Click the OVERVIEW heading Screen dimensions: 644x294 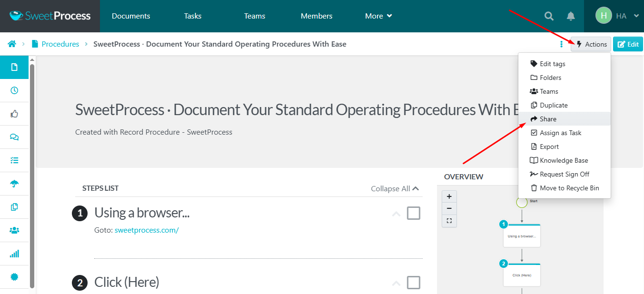coord(464,176)
